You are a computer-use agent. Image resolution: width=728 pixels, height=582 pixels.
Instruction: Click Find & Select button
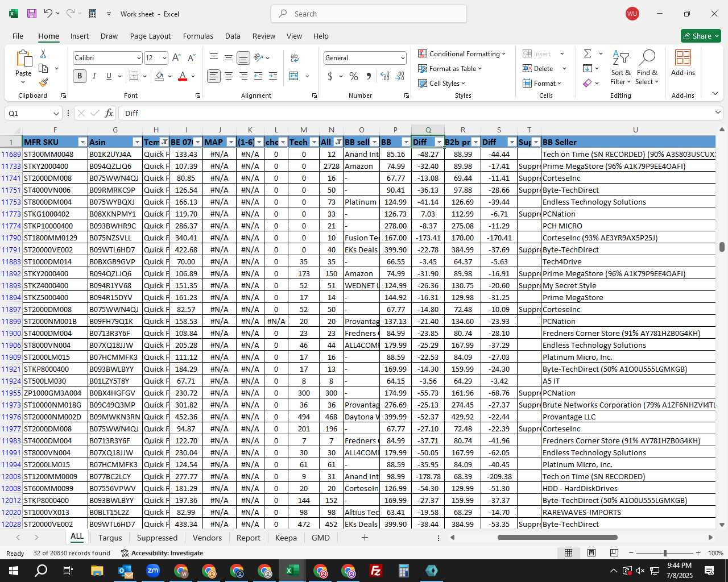coord(647,68)
